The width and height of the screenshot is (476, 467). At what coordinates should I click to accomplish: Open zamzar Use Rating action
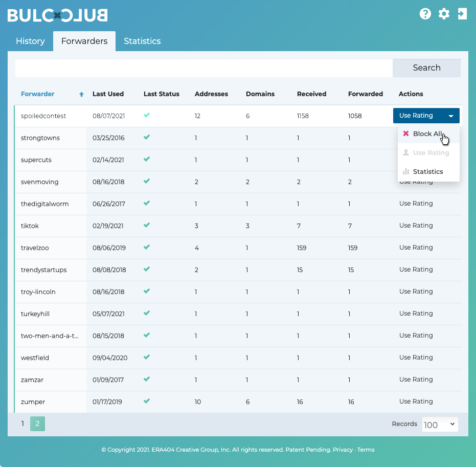coord(416,379)
